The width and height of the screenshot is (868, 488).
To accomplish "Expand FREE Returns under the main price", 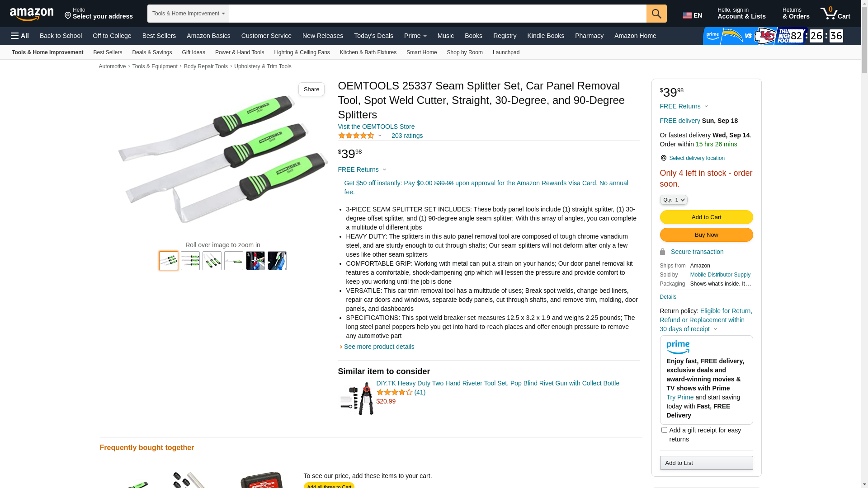I will pyautogui.click(x=362, y=169).
